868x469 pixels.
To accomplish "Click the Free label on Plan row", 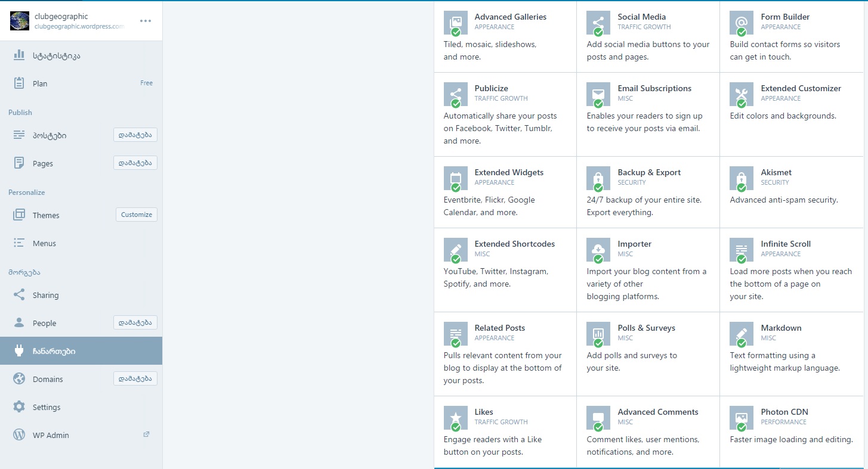I will (x=147, y=83).
